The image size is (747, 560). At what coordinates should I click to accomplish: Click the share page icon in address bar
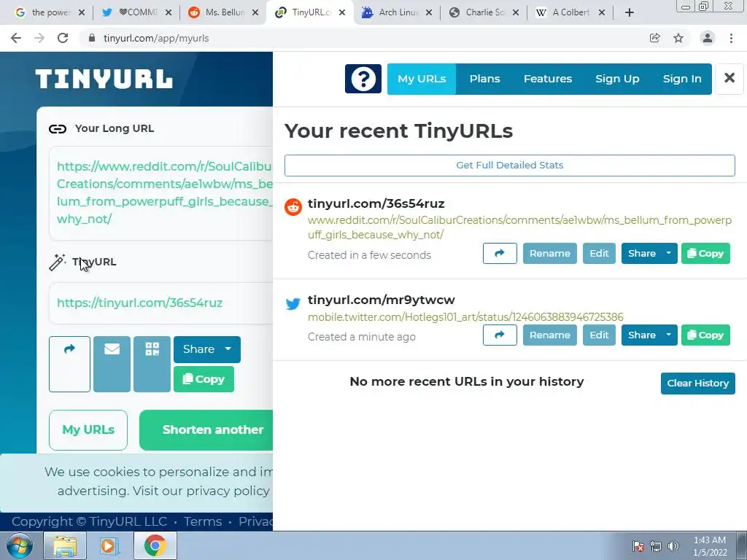point(655,38)
